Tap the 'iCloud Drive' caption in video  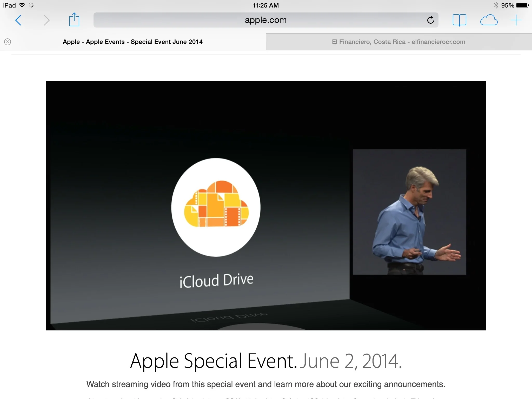click(216, 280)
